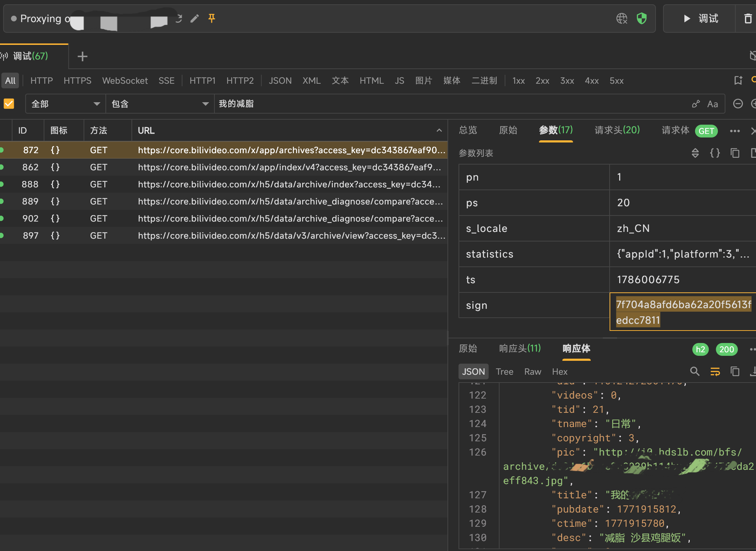756x551 pixels.
Task: Toggle word wrap icon in response body
Action: click(x=715, y=371)
